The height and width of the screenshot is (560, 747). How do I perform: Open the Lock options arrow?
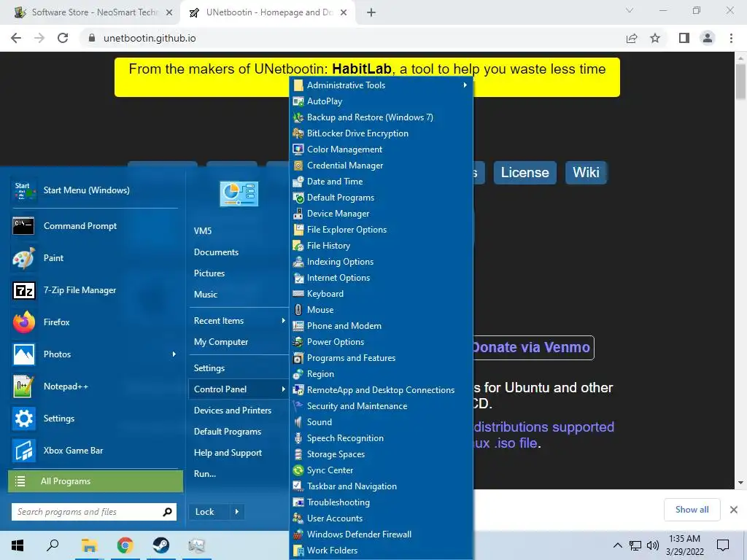tap(237, 512)
